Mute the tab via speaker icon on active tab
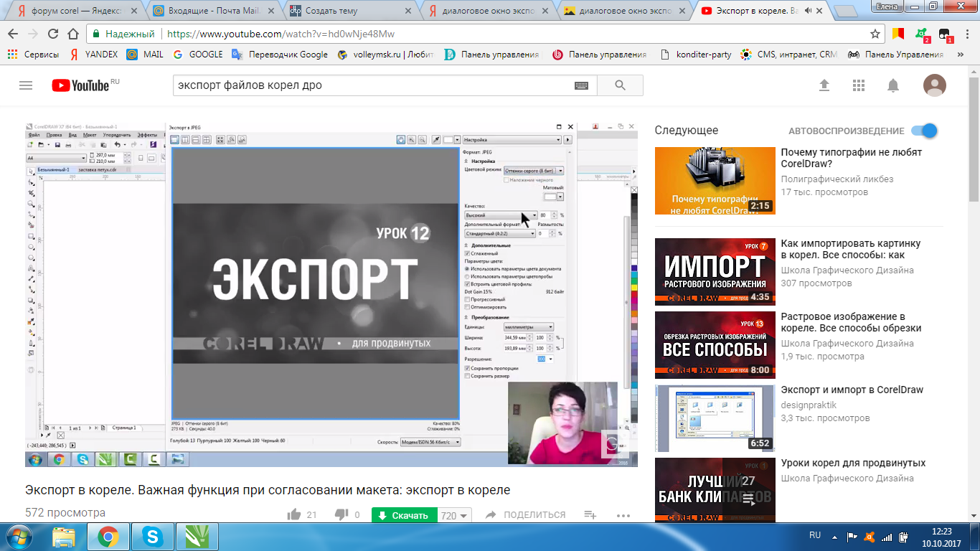Screen dimensions: 980x551 pyautogui.click(x=809, y=11)
